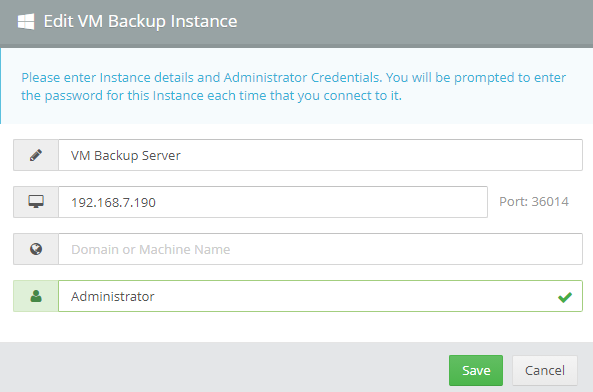Focus the VM Backup Server name field
The width and height of the screenshot is (593, 392).
320,155
